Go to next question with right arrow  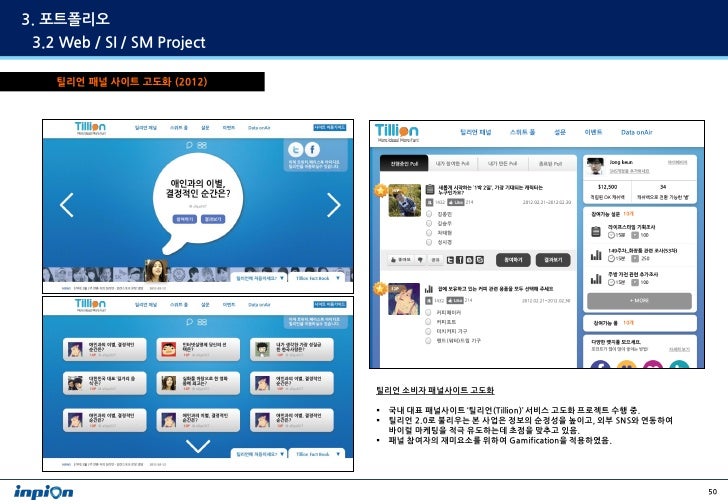pos(334,205)
